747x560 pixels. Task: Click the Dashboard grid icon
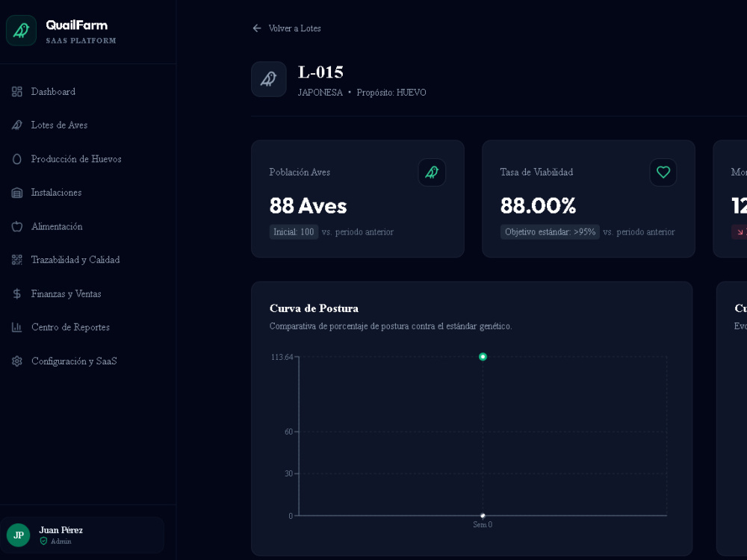coord(17,91)
